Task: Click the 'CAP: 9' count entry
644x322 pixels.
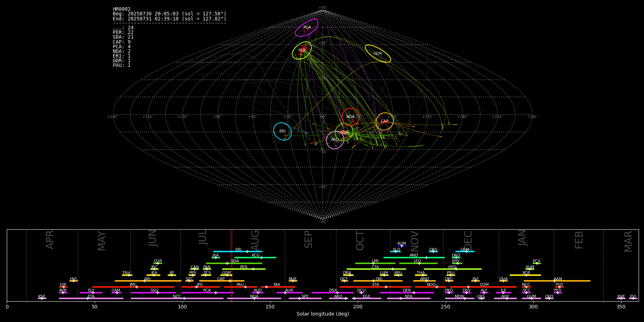Action: pyautogui.click(x=122, y=42)
